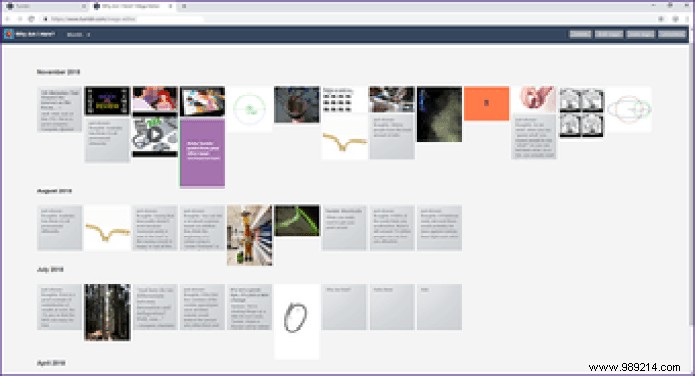This screenshot has height=376, width=695.
Task: Select the pink and green ellipse sketch post
Action: click(629, 109)
